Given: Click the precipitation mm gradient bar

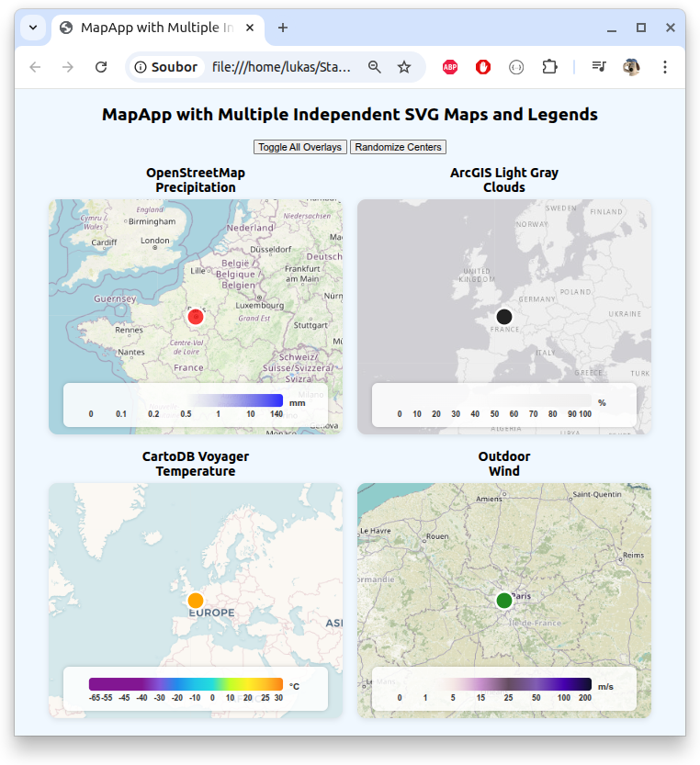Looking at the screenshot, I should click(x=186, y=400).
